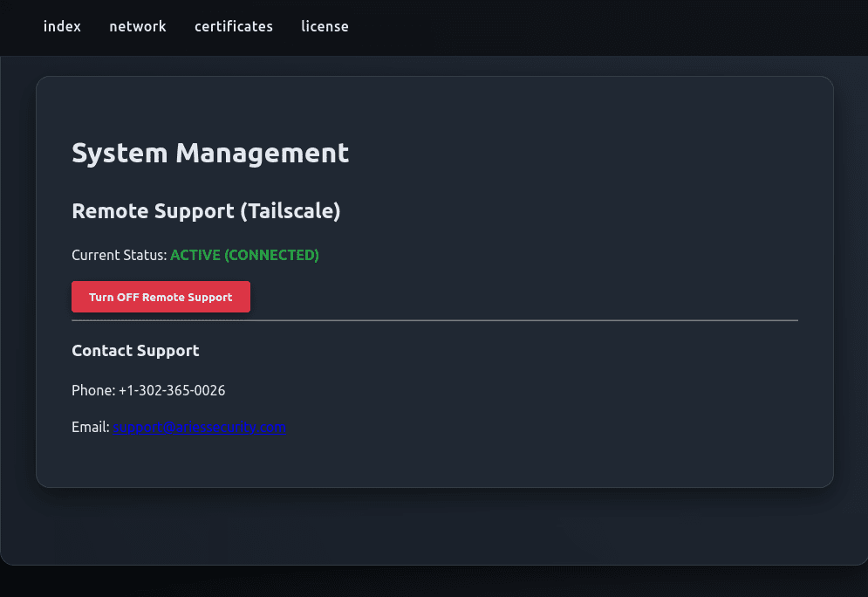Screen dimensions: 868x597
Task: Click empty navigation bar space right of license
Action: coord(611,26)
